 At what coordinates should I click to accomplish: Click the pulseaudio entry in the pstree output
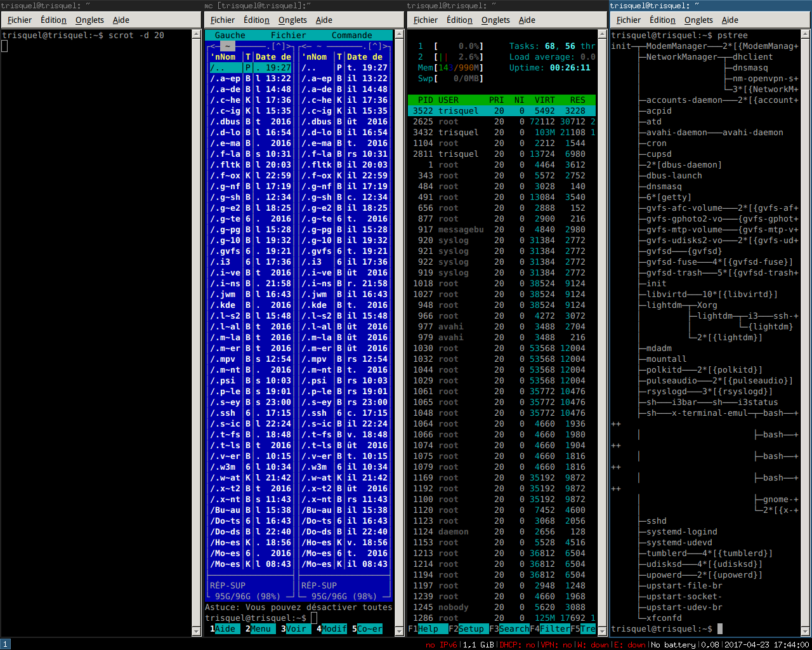tap(672, 381)
